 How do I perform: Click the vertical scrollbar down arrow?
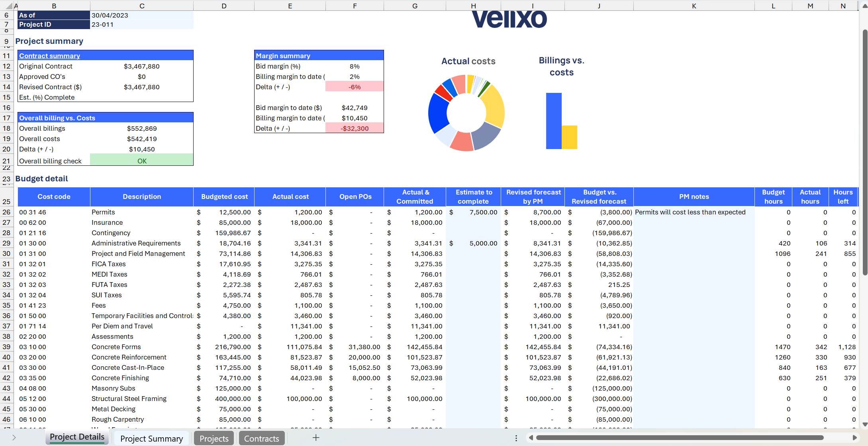point(865,424)
